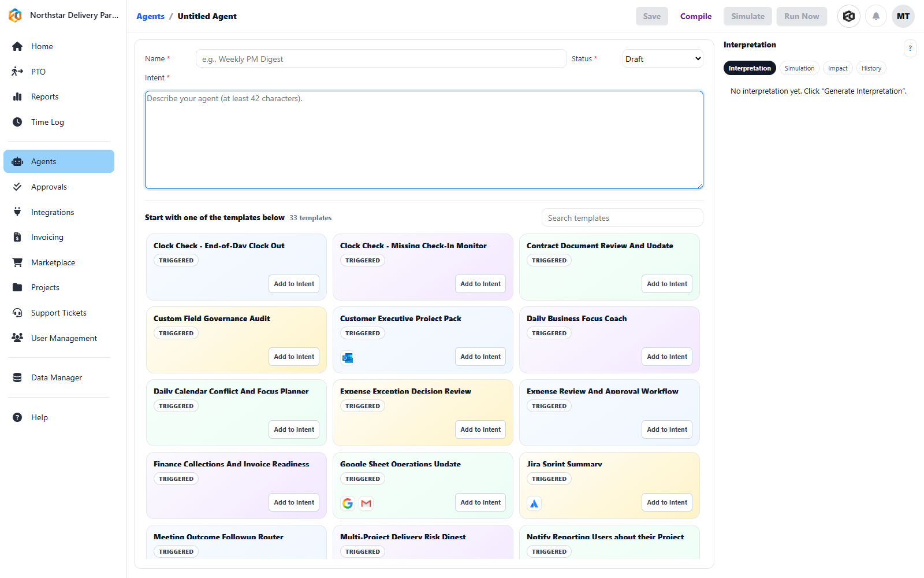Image resolution: width=924 pixels, height=578 pixels.
Task: Open the Status dropdown set to Draft
Action: [x=663, y=58]
